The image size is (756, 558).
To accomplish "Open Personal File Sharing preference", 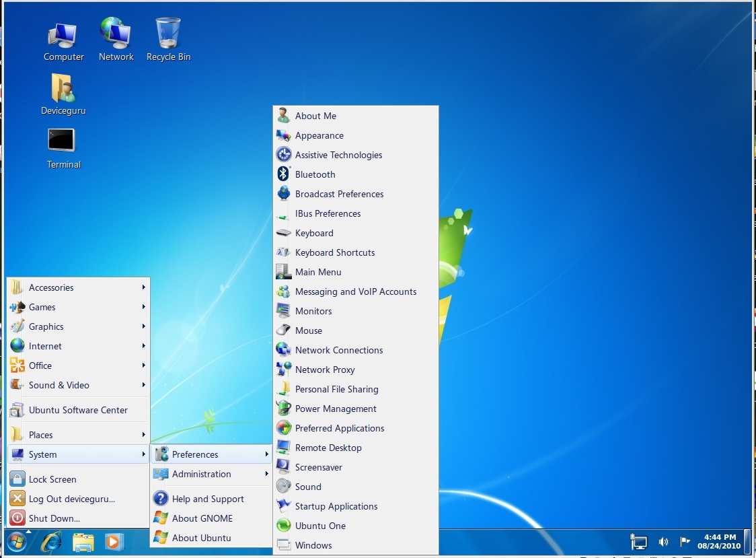I will (x=356, y=389).
